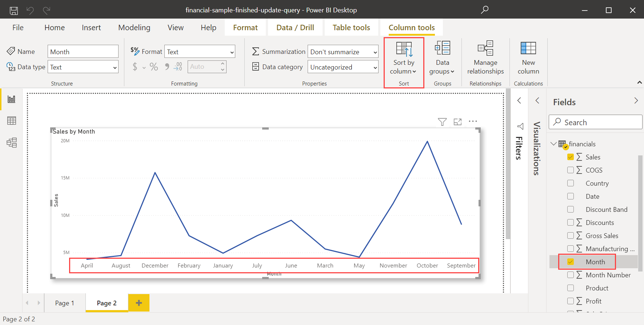Viewport: 644px width, 325px height.
Task: Click the Save icon in title bar
Action: coord(14,11)
